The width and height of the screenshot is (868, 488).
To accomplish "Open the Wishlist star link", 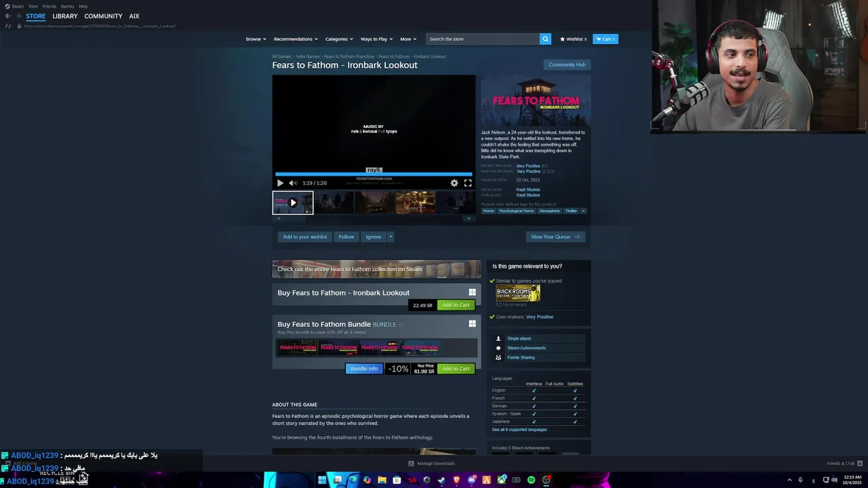I will coord(573,39).
